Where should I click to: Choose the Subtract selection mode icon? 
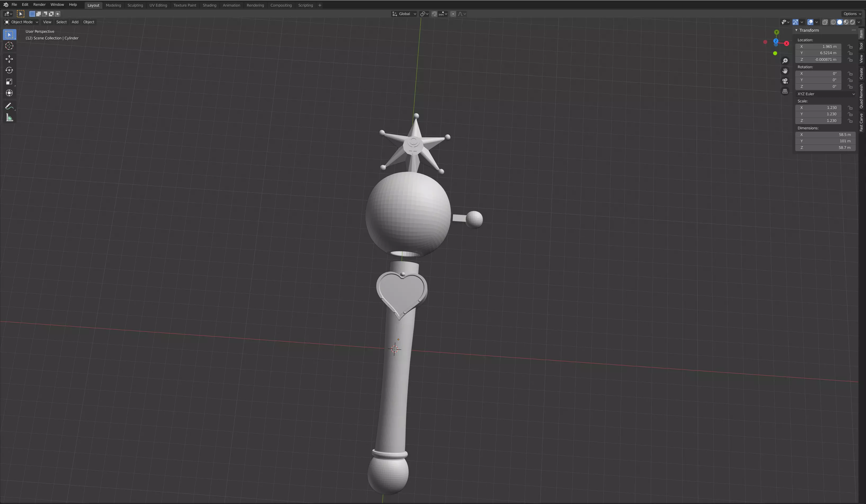pos(45,14)
